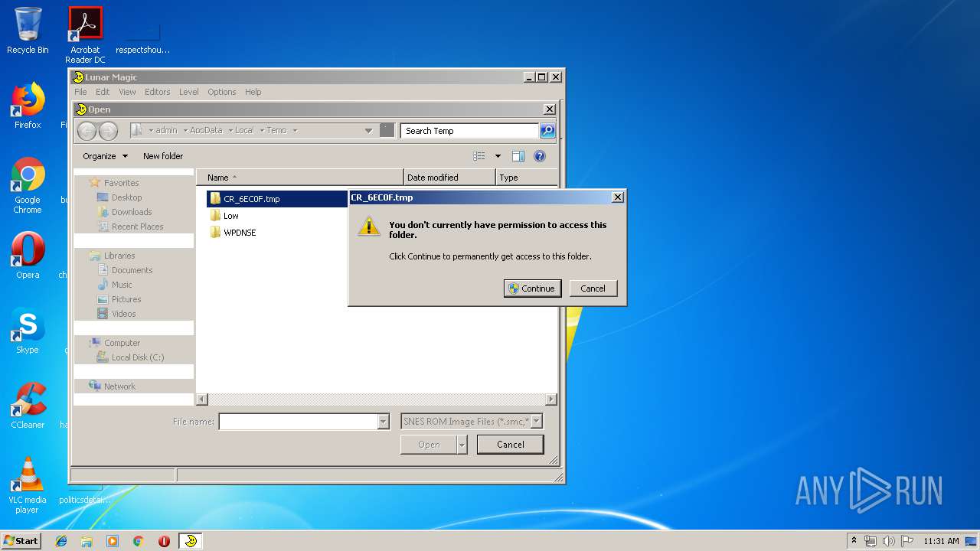Open Firefox desktop shortcut
The image size is (980, 551).
pyautogui.click(x=28, y=106)
